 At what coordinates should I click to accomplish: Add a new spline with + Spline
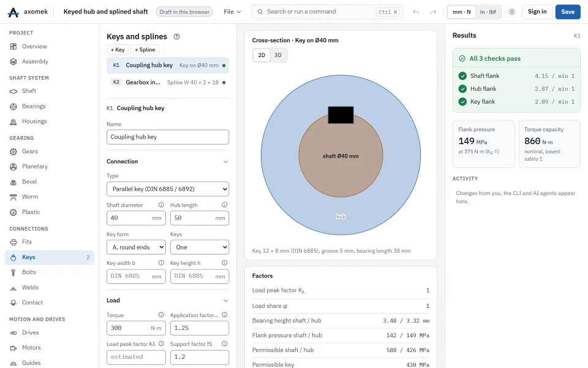(145, 50)
